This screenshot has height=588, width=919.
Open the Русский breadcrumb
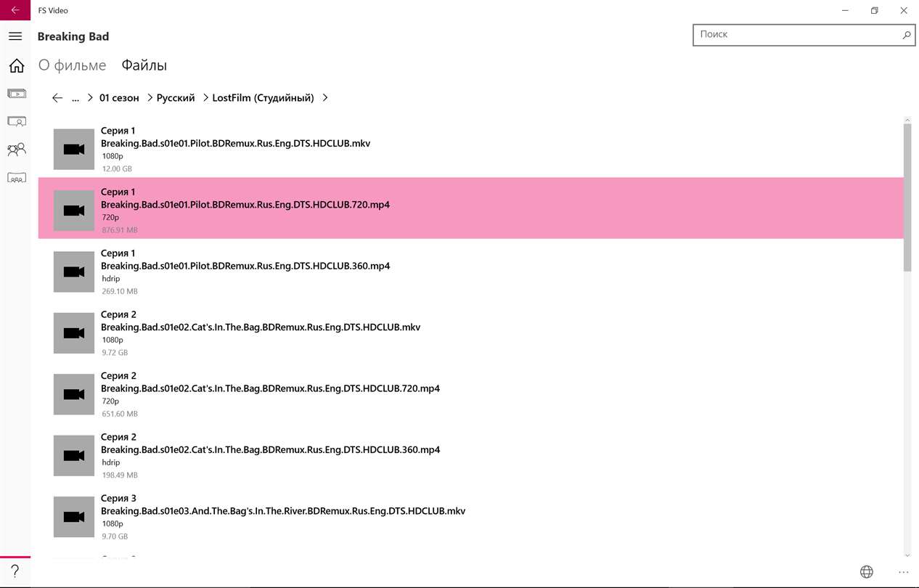pyautogui.click(x=176, y=98)
